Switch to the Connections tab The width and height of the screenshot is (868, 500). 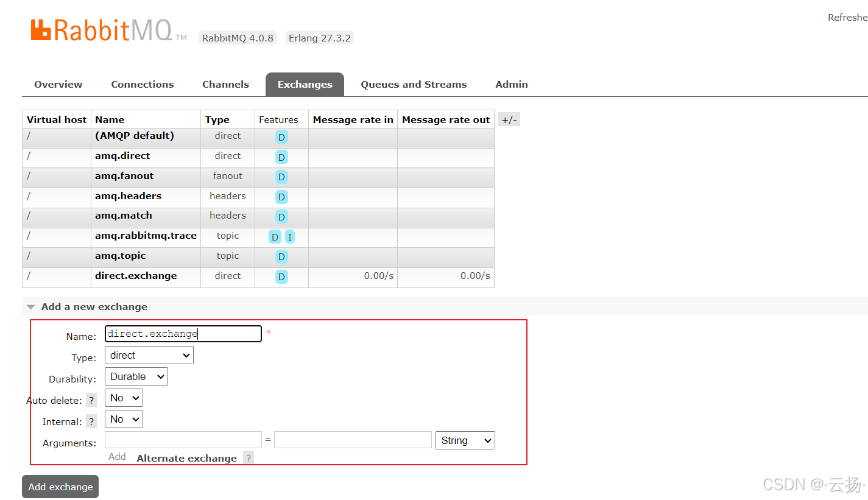tap(143, 85)
